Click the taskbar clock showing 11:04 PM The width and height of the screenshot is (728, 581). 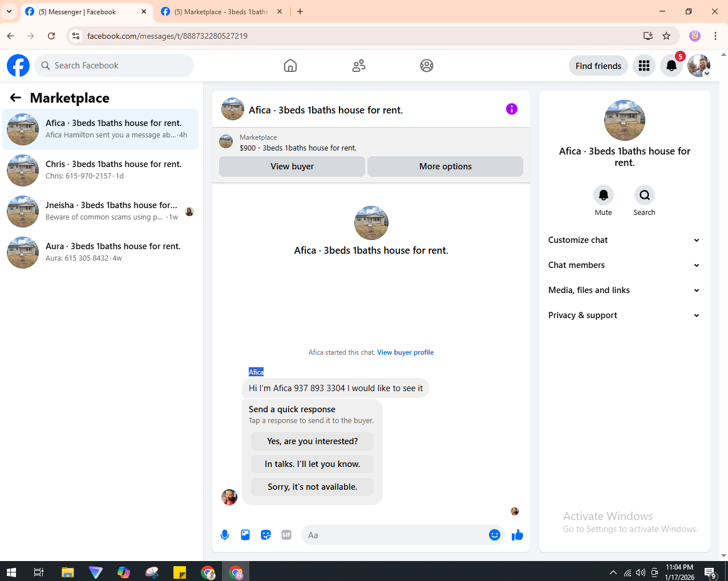click(680, 572)
